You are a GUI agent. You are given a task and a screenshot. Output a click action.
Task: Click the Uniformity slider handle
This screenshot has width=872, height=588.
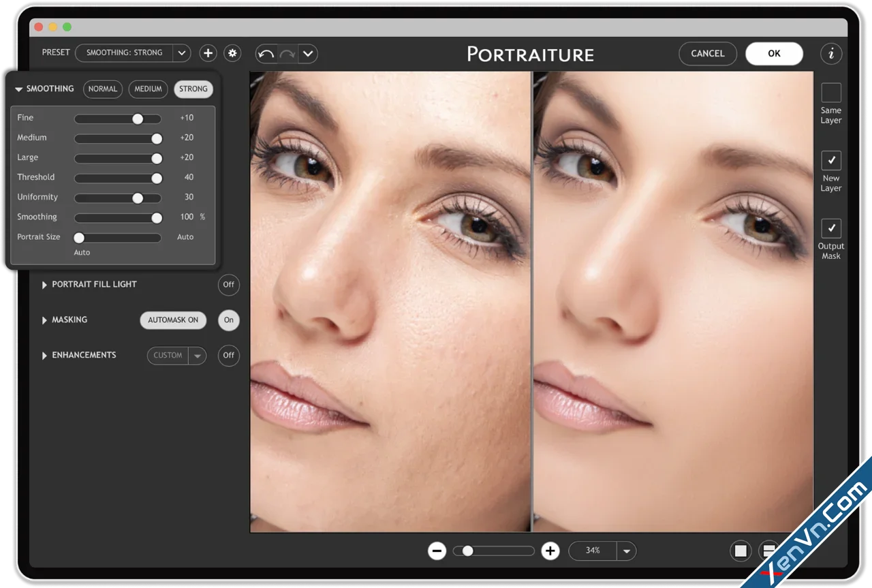tap(138, 198)
